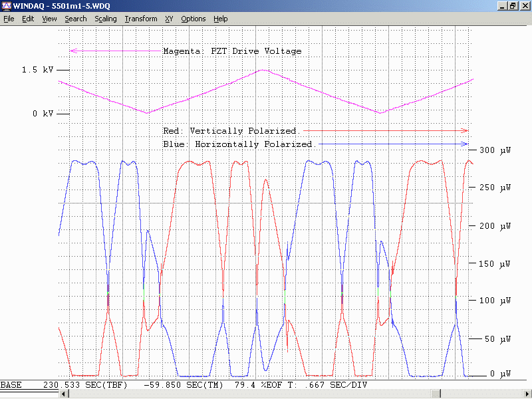The height and width of the screenshot is (399, 532).
Task: Open the Edit menu
Action: [28, 19]
